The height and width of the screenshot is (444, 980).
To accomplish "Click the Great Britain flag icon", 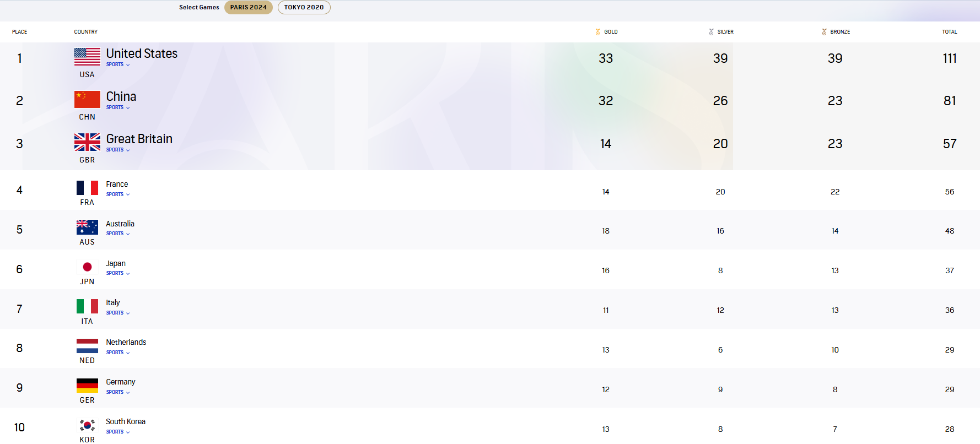I will (87, 142).
